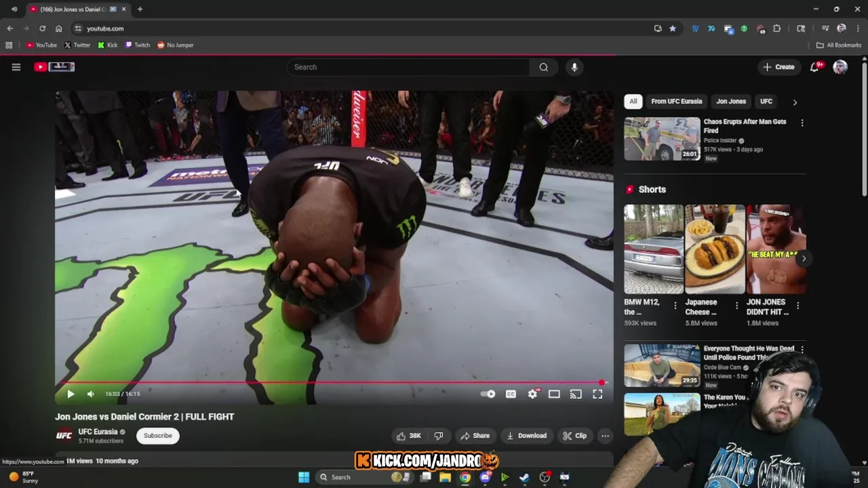The image size is (868, 488).
Task: Dislike the video
Action: (439, 436)
